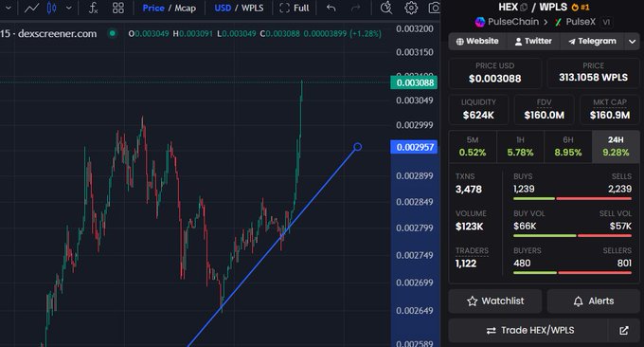Viewport: 644px width, 347px height.
Task: Click the 313.1058 WPLS price box
Action: click(x=593, y=73)
